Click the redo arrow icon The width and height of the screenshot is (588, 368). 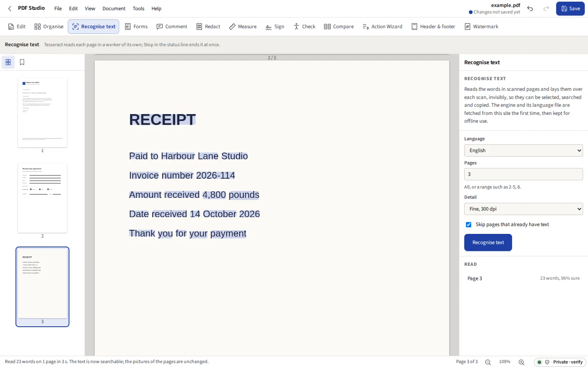(x=546, y=9)
